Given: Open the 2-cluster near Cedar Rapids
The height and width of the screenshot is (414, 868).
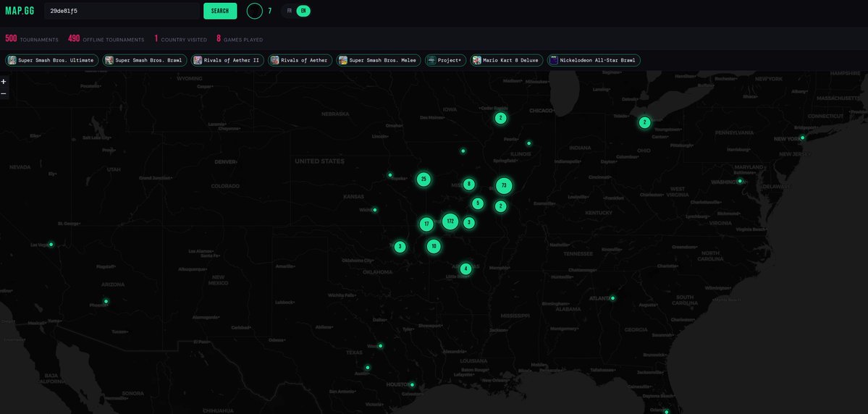Looking at the screenshot, I should [x=500, y=117].
